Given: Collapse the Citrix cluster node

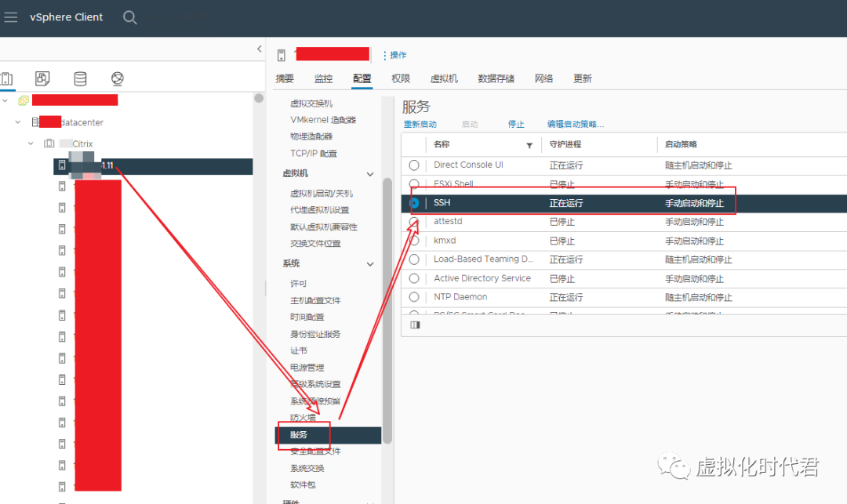Looking at the screenshot, I should pyautogui.click(x=31, y=143).
